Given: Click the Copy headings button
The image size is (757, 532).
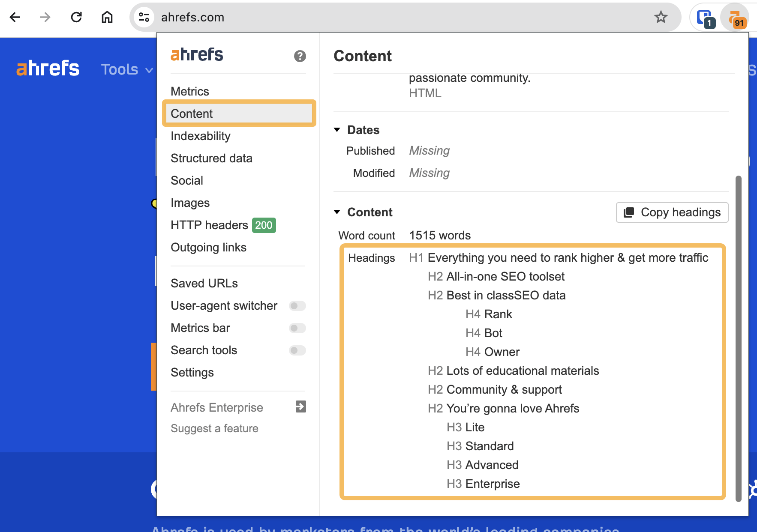Looking at the screenshot, I should [x=671, y=212].
